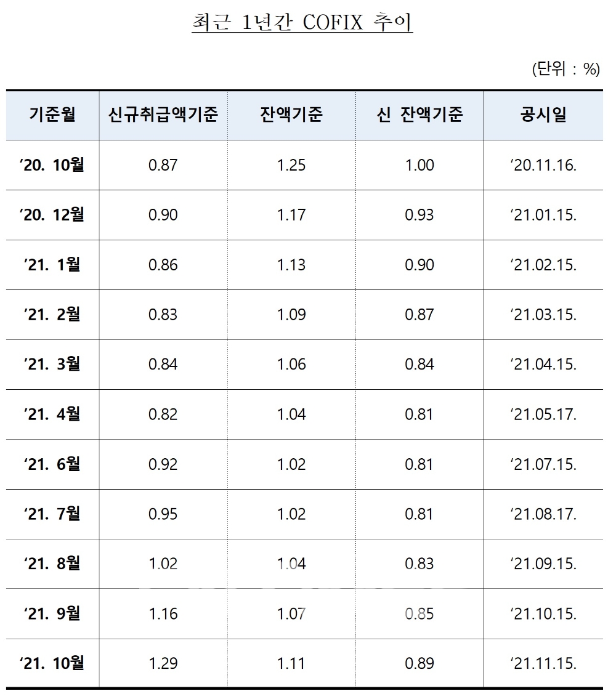Screen dimensions: 616x699
Task: Click the '21. 3월 row label
Action: coord(52,364)
